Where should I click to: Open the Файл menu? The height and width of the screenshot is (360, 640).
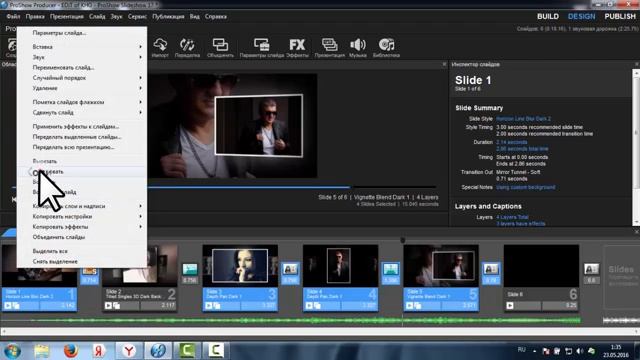pos(13,17)
